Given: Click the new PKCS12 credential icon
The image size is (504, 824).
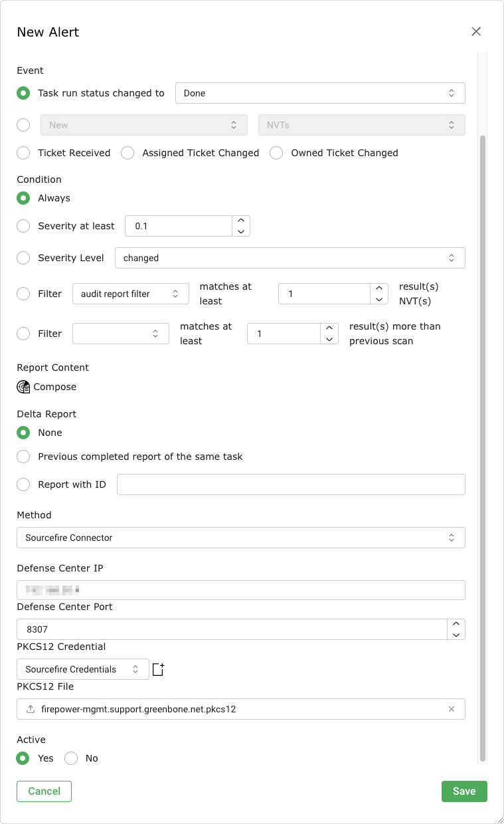Looking at the screenshot, I should (x=158, y=669).
